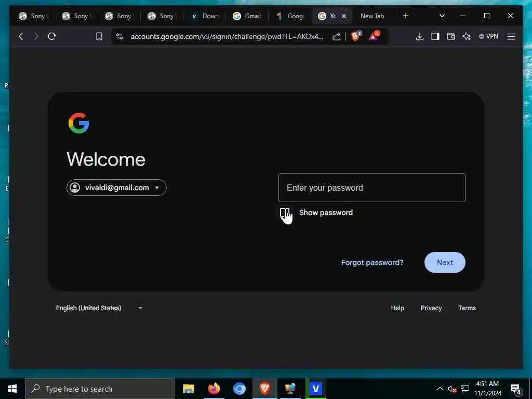Go back using the browser back arrow
Viewport: 532px width, 399px height.
[x=21, y=36]
